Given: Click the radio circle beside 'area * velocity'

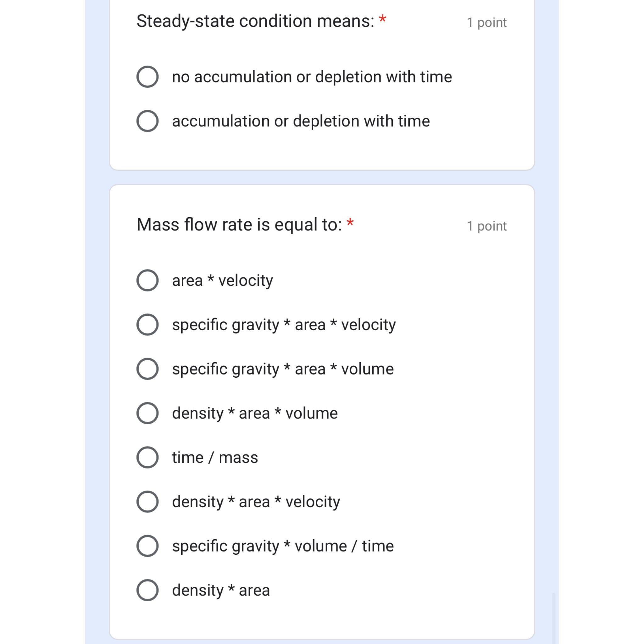Looking at the screenshot, I should [147, 280].
